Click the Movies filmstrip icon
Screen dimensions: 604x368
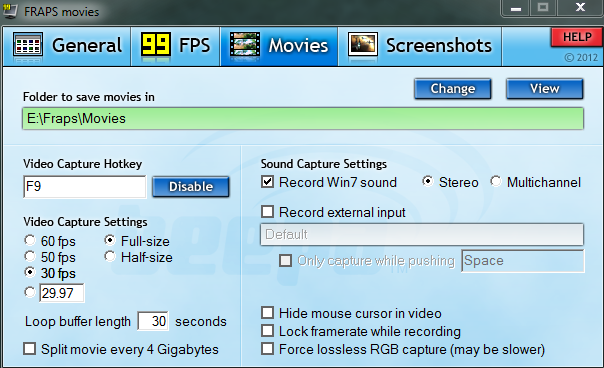pyautogui.click(x=245, y=45)
